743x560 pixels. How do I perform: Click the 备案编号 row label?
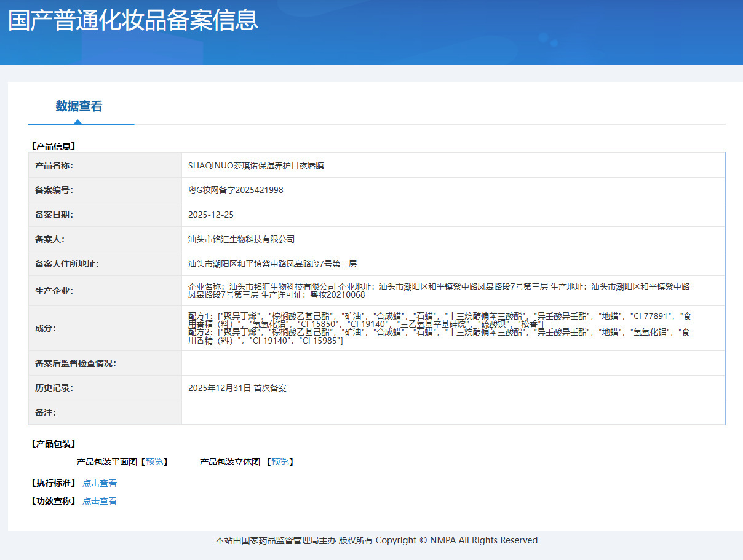(x=54, y=190)
